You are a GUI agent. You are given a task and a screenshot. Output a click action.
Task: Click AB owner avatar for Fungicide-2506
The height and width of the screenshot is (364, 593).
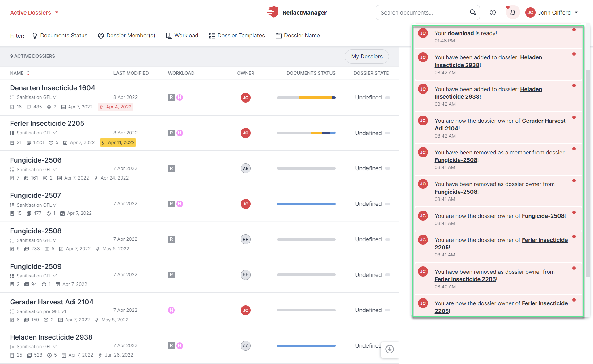(x=246, y=168)
